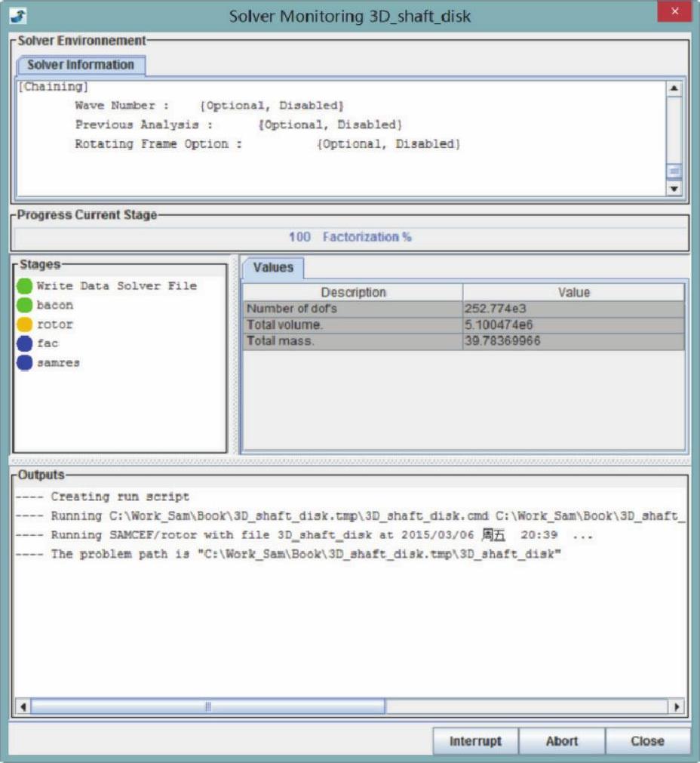Click the orange status icon next to rotor
700x763 pixels.
pos(24,325)
